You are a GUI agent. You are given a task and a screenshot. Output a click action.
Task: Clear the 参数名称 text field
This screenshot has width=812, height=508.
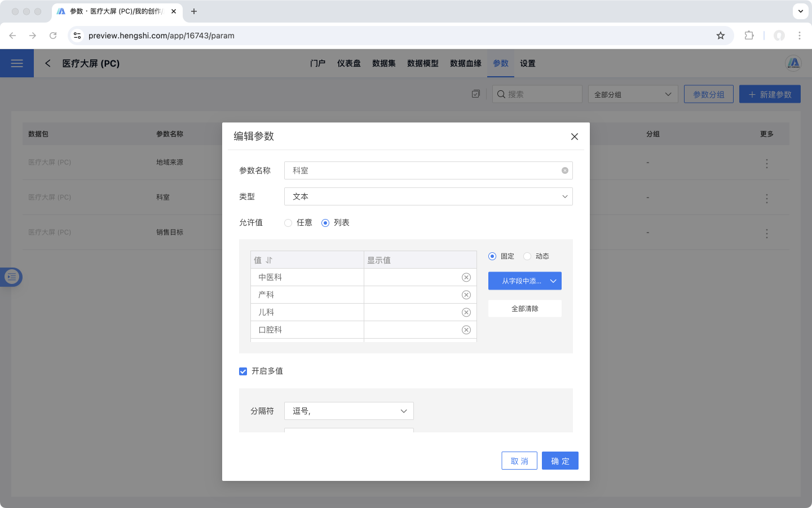564,170
